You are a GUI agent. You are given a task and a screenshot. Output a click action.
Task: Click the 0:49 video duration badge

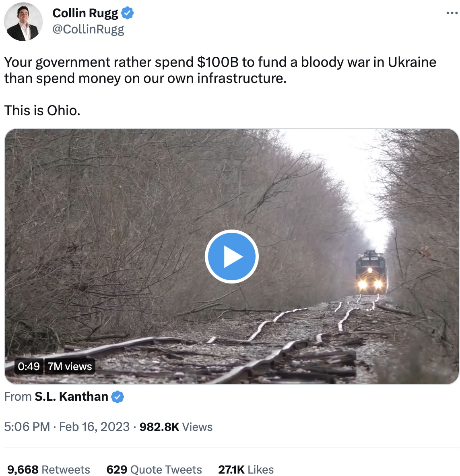pyautogui.click(x=29, y=366)
